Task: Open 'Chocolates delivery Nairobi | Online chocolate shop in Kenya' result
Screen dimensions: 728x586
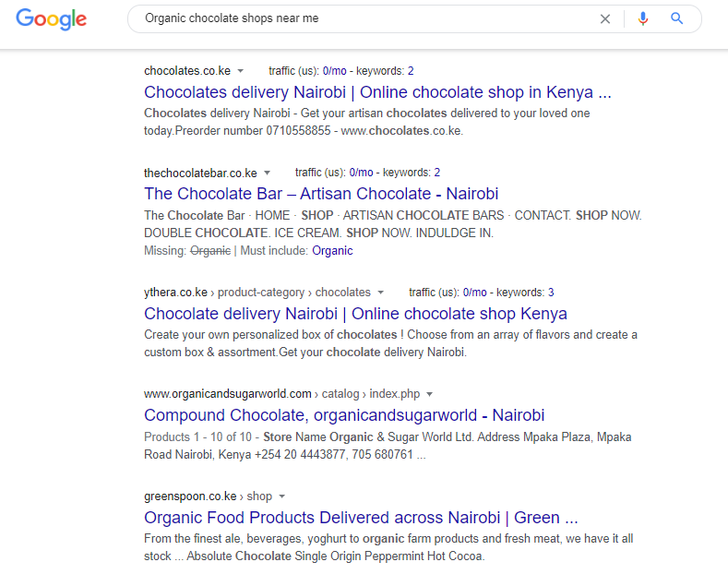Action: (377, 92)
